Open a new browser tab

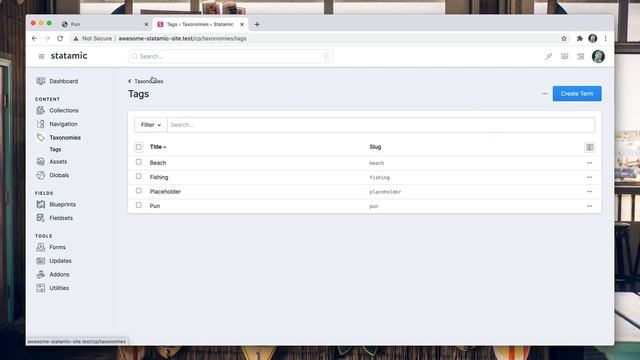(x=257, y=24)
